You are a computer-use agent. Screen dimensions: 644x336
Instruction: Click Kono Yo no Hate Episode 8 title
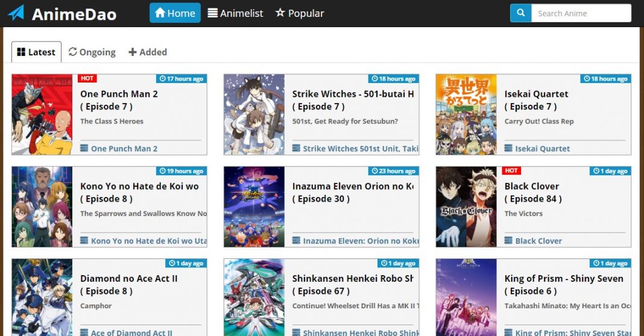pyautogui.click(x=140, y=193)
